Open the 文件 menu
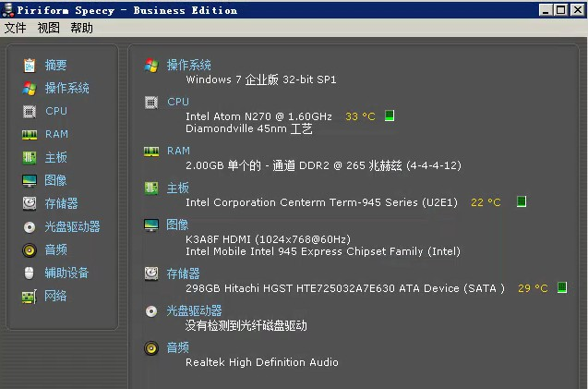 [16, 28]
